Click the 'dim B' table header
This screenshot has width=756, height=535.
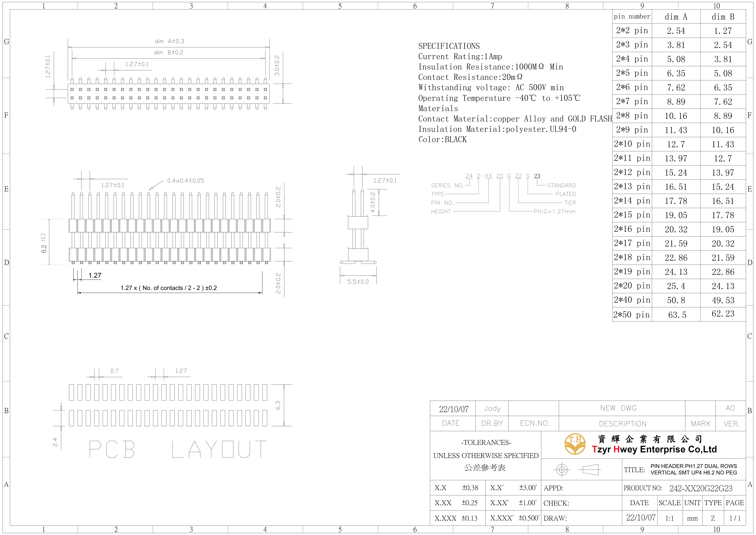(723, 17)
